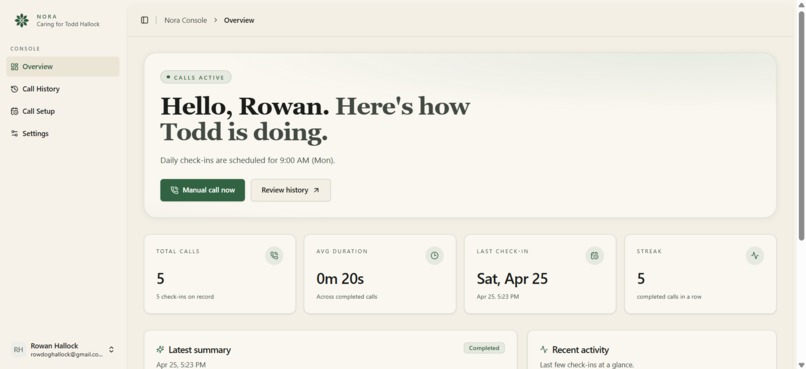806x369 pixels.
Task: Open the Overview sidebar item
Action: click(x=63, y=67)
